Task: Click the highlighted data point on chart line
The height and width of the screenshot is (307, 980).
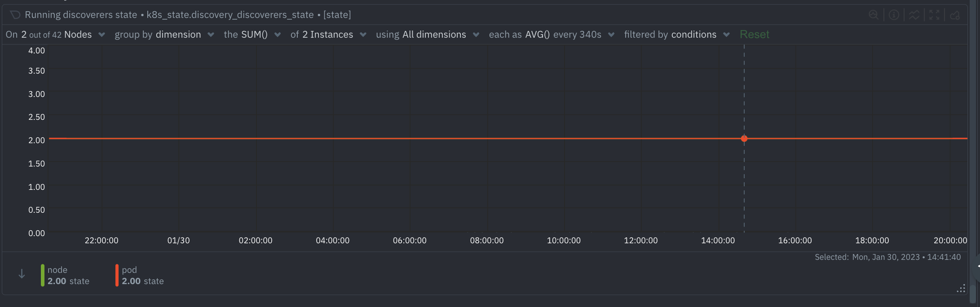Action: click(744, 139)
